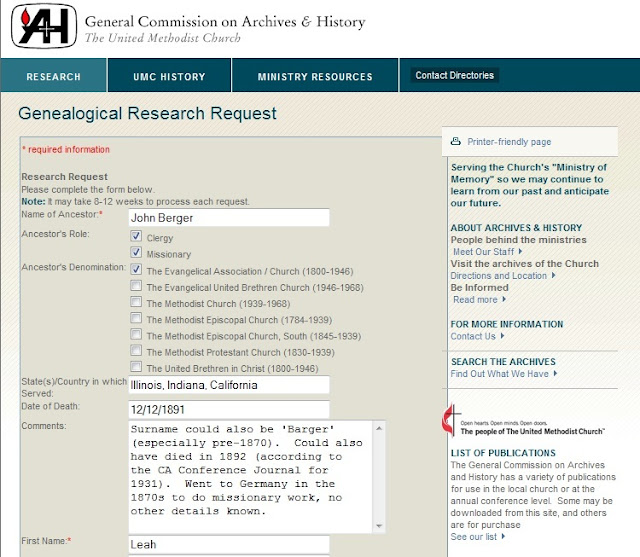
Task: Click the Genealogical Research Request heading
Action: [x=147, y=113]
